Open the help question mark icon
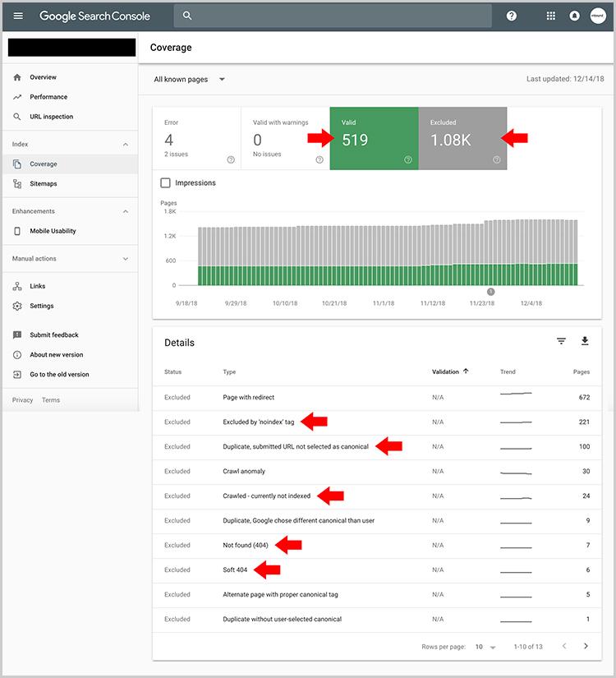The width and height of the screenshot is (616, 678). click(512, 16)
